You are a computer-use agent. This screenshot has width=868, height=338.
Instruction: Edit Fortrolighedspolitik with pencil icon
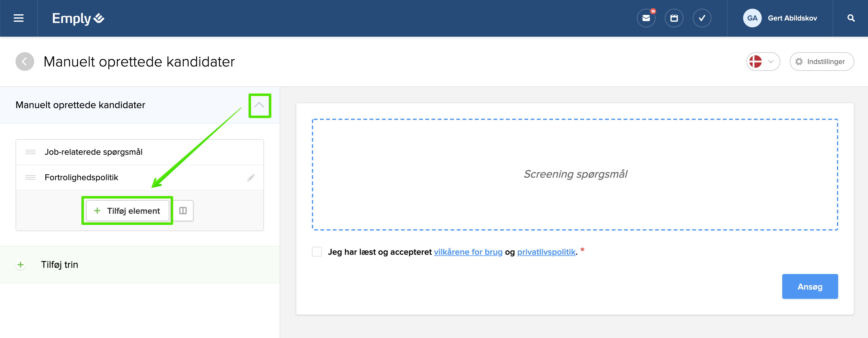pos(251,178)
